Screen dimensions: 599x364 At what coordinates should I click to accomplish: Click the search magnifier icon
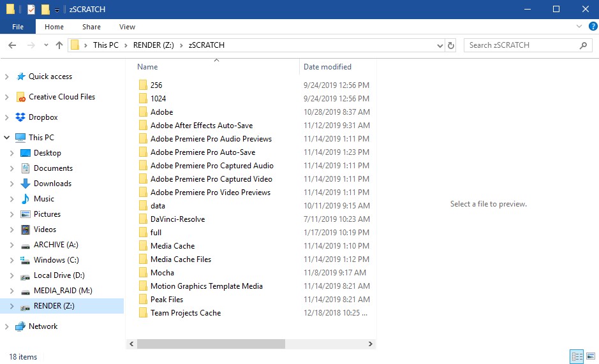(x=583, y=45)
